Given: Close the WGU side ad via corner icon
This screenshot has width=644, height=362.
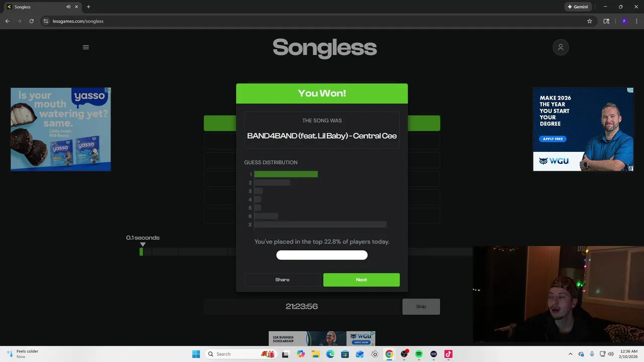Looking at the screenshot, I should [630, 90].
